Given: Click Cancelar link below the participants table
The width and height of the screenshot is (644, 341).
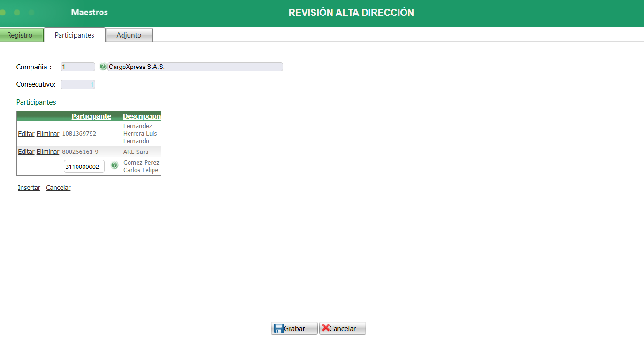Looking at the screenshot, I should coord(58,187).
